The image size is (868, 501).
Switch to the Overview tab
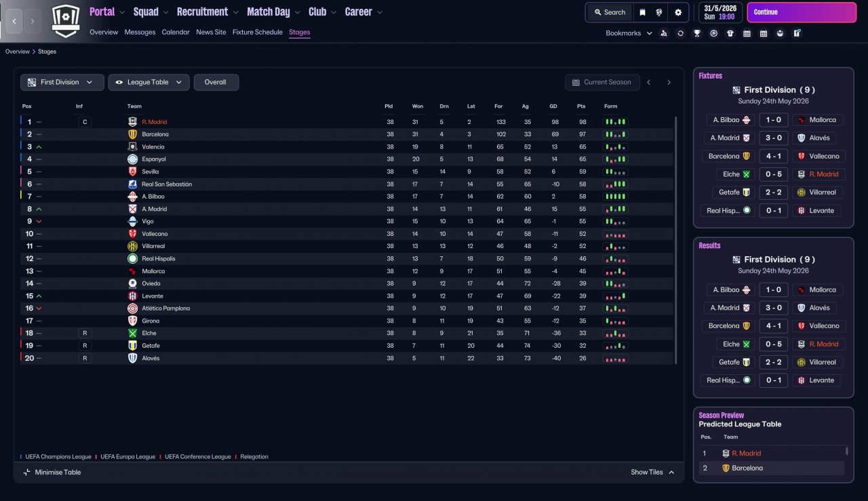pos(104,32)
